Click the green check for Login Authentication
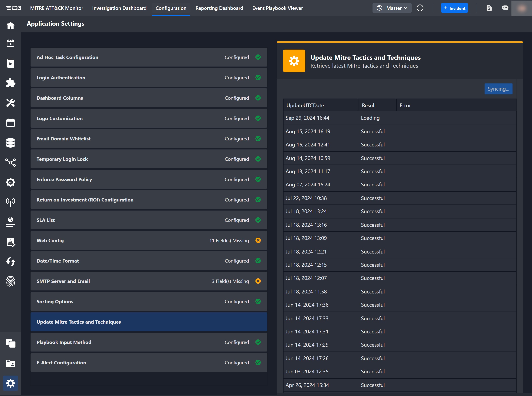532x396 pixels. click(258, 77)
